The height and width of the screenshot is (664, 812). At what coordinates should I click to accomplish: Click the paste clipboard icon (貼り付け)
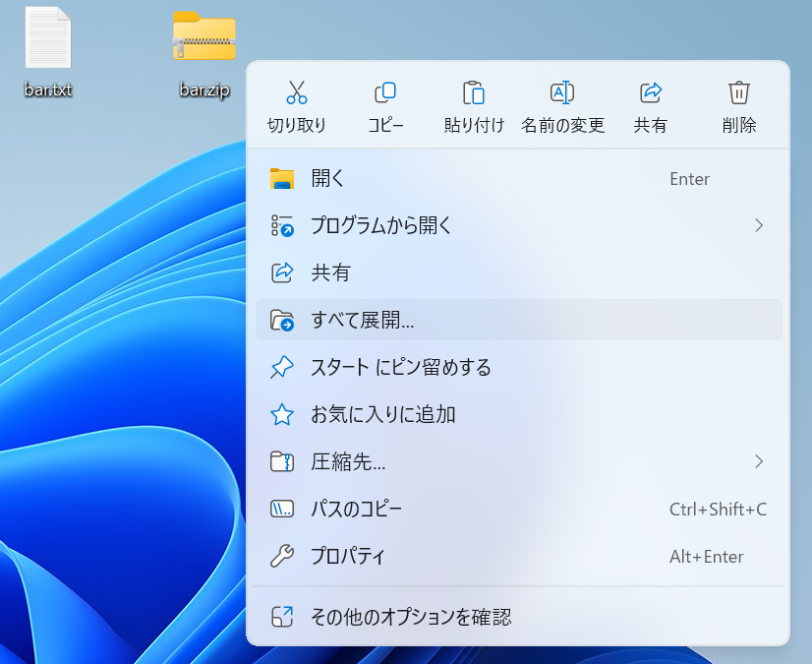[x=474, y=93]
